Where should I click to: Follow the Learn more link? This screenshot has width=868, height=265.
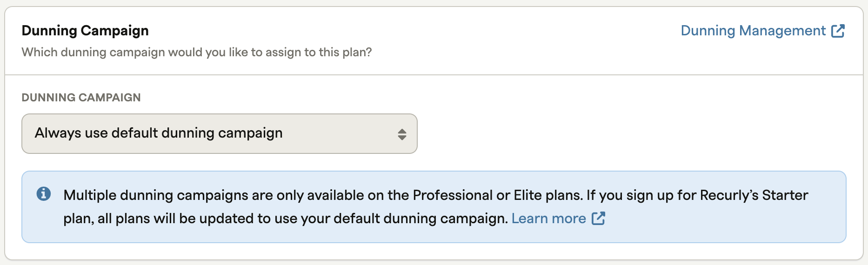click(x=549, y=219)
